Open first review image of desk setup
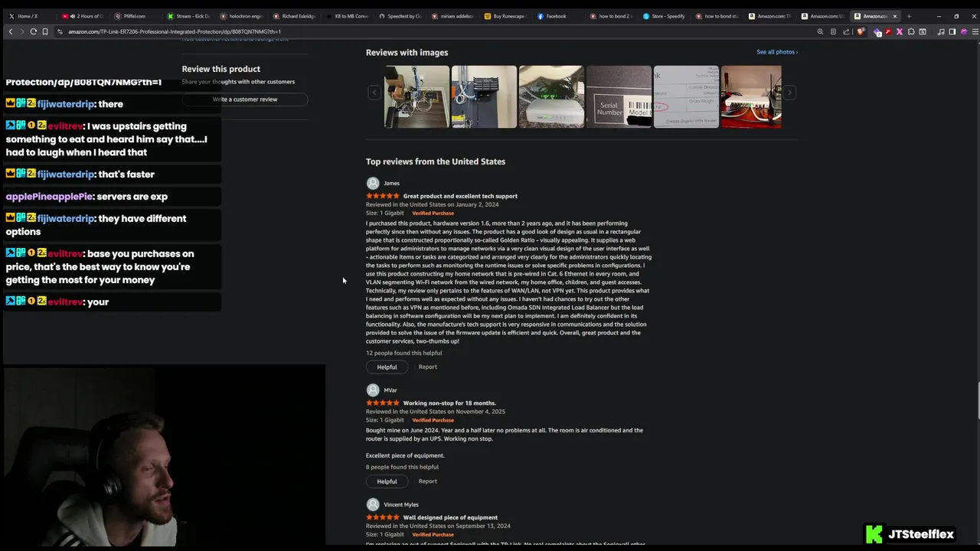The height and width of the screenshot is (551, 980). click(x=416, y=96)
